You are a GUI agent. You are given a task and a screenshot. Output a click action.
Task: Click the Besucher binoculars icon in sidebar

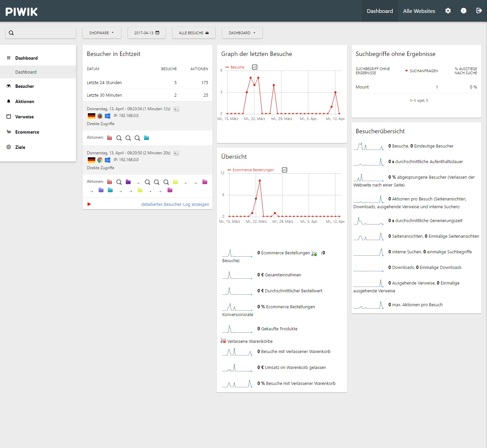pos(9,86)
